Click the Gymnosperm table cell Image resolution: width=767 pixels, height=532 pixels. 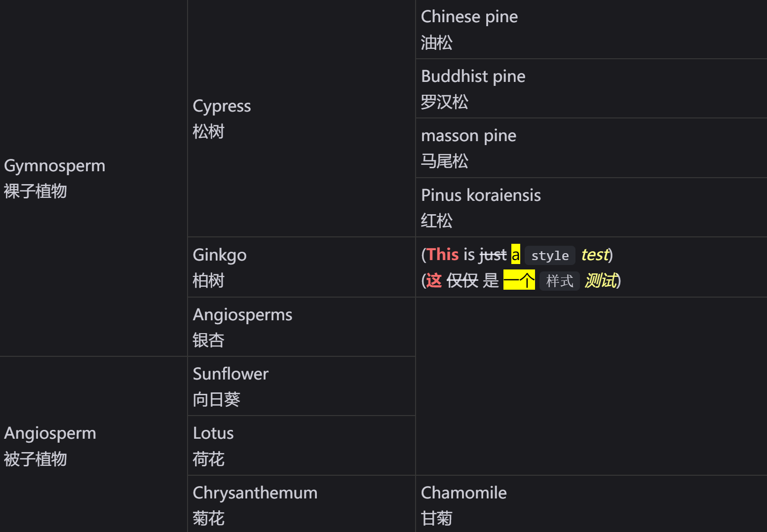54,178
